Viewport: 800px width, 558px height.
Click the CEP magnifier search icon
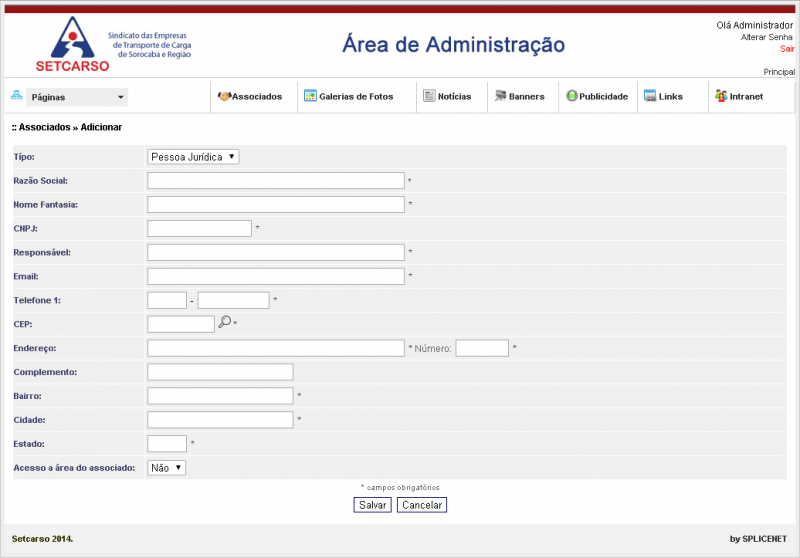click(225, 322)
